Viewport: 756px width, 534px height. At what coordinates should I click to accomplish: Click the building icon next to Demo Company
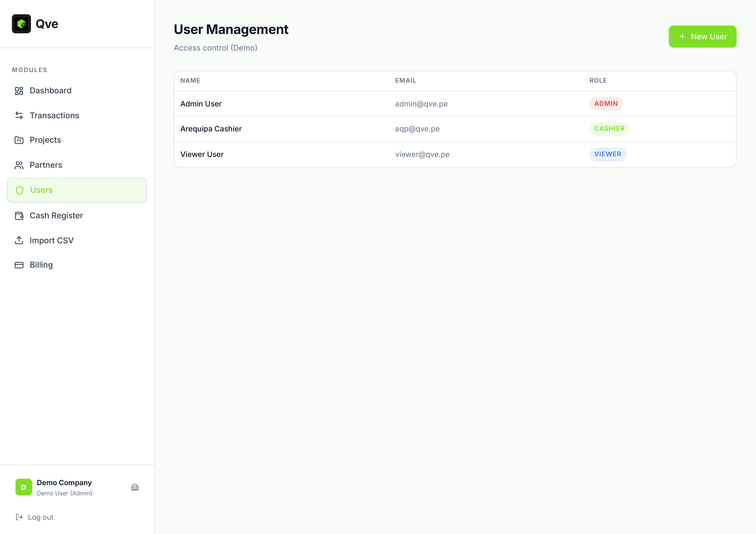point(135,487)
